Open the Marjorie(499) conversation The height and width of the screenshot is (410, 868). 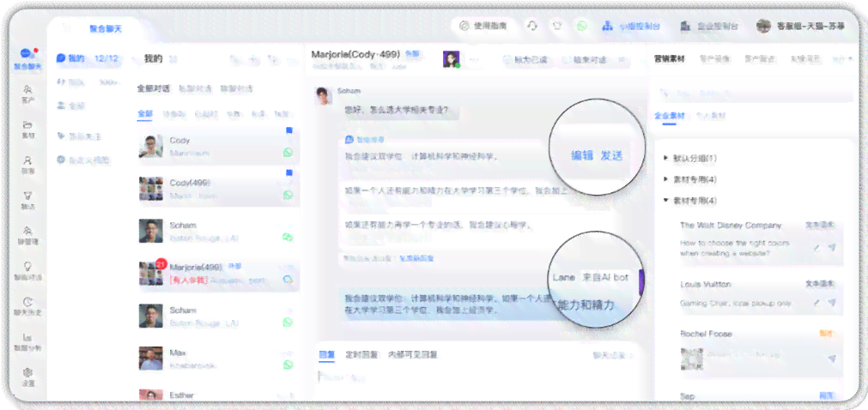[x=219, y=274]
